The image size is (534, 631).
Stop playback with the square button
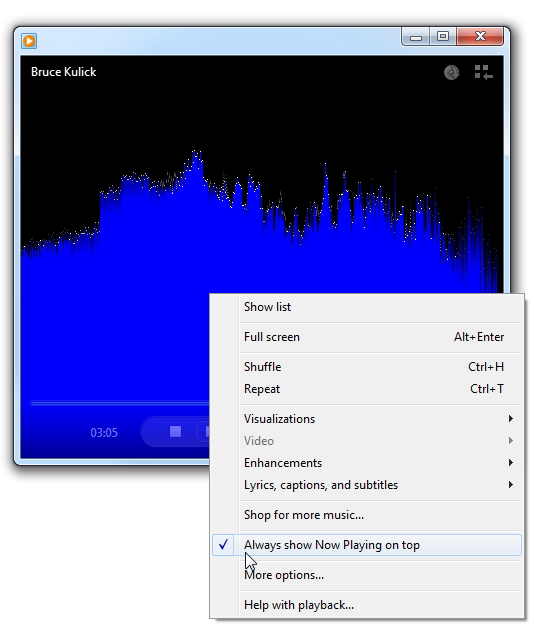pyautogui.click(x=175, y=431)
